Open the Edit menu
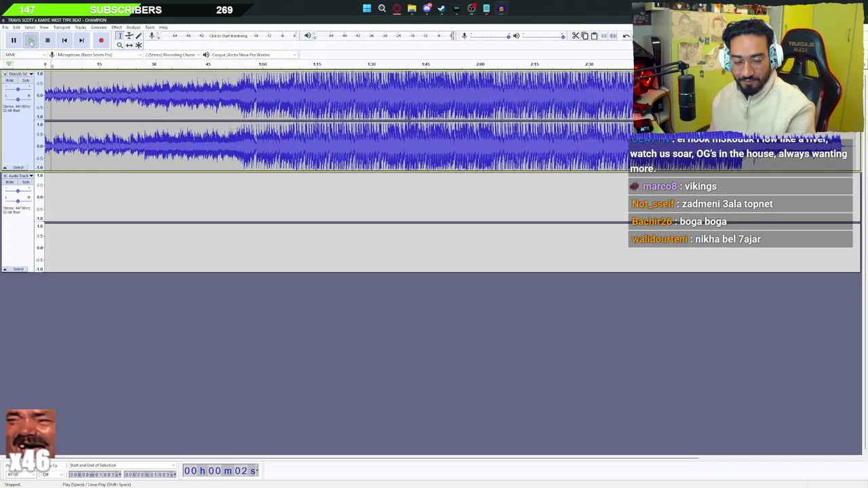 pos(16,27)
